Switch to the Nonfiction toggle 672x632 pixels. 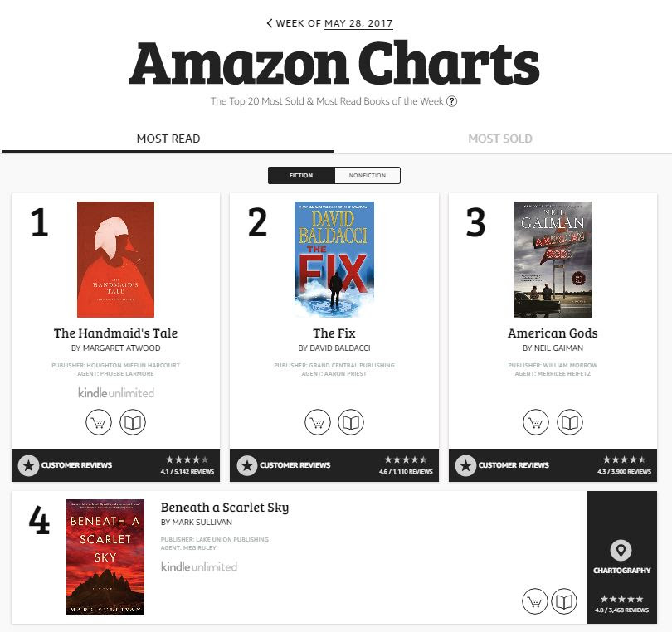367,176
